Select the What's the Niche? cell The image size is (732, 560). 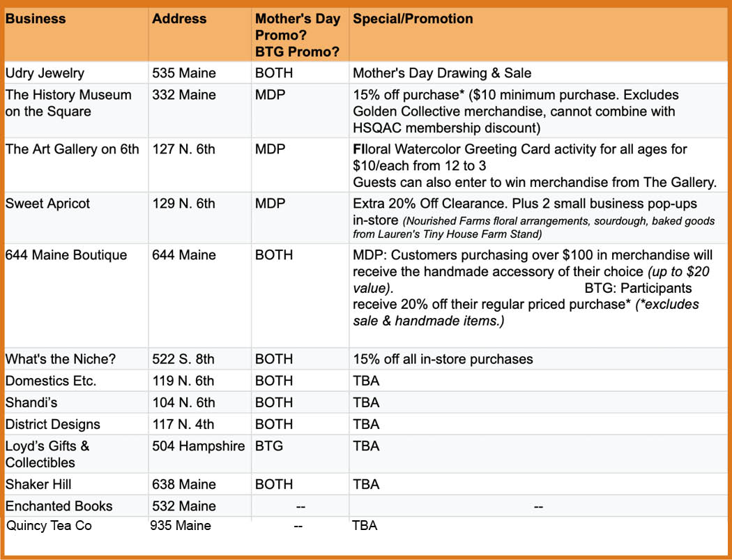click(x=61, y=359)
